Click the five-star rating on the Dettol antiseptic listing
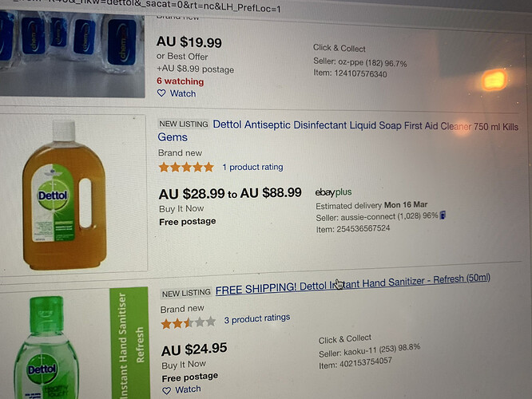Image resolution: width=532 pixels, height=399 pixels. click(x=186, y=167)
